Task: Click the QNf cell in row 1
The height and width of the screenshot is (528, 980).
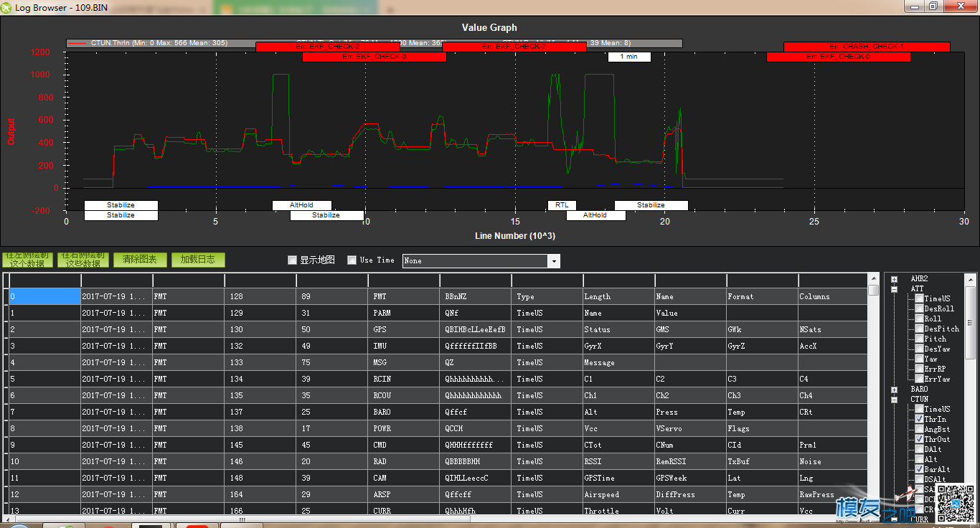Action: 476,313
